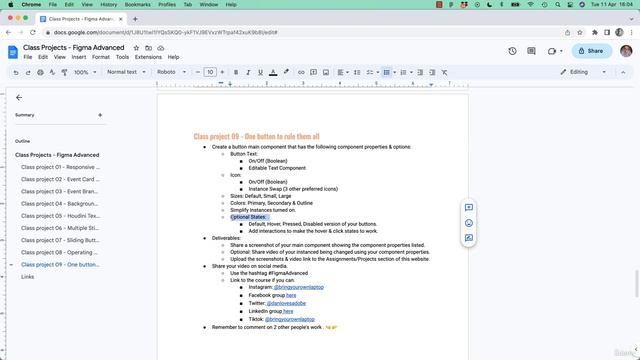640x360 pixels.
Task: Open highlight color picker
Action: [286, 72]
